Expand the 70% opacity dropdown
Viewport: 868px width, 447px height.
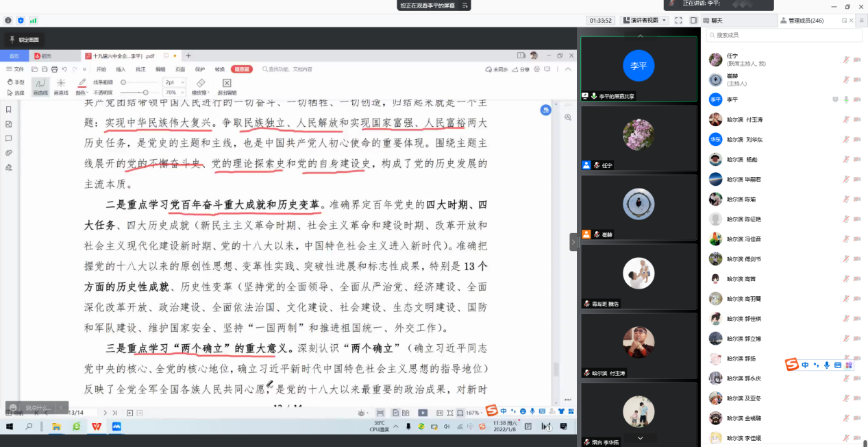176,92
